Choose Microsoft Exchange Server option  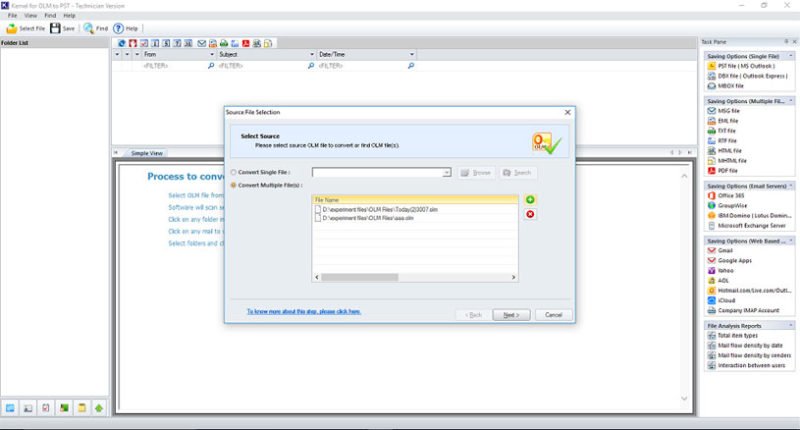click(x=747, y=225)
